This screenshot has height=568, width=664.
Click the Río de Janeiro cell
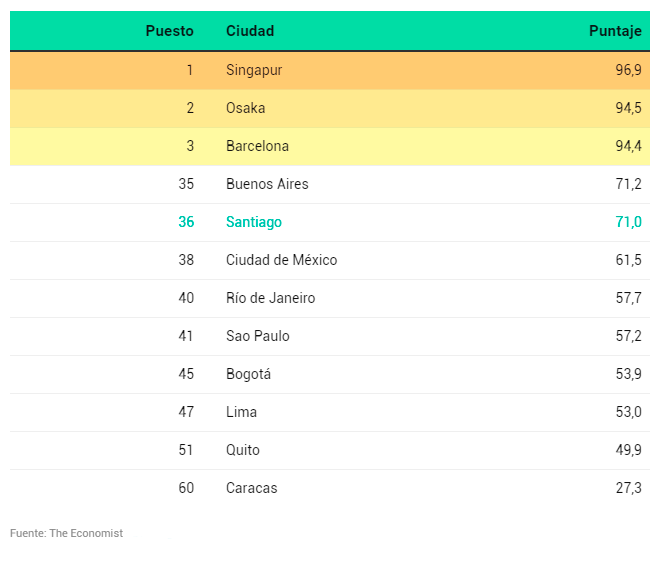(270, 298)
